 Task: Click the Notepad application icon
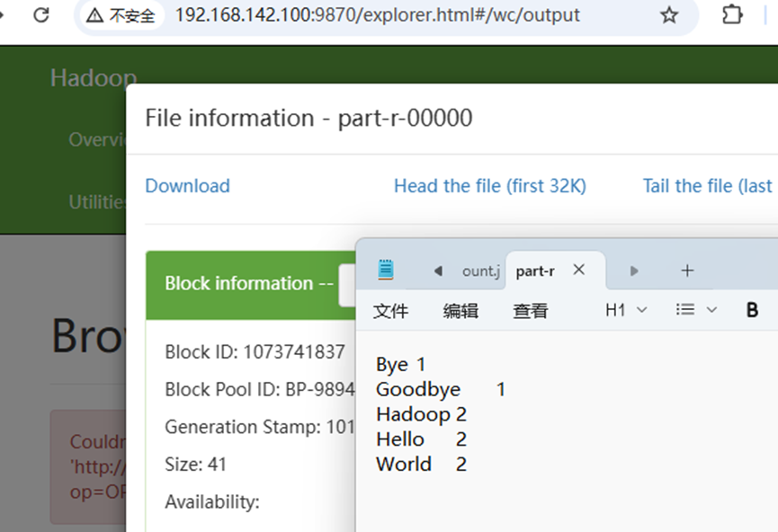385,269
